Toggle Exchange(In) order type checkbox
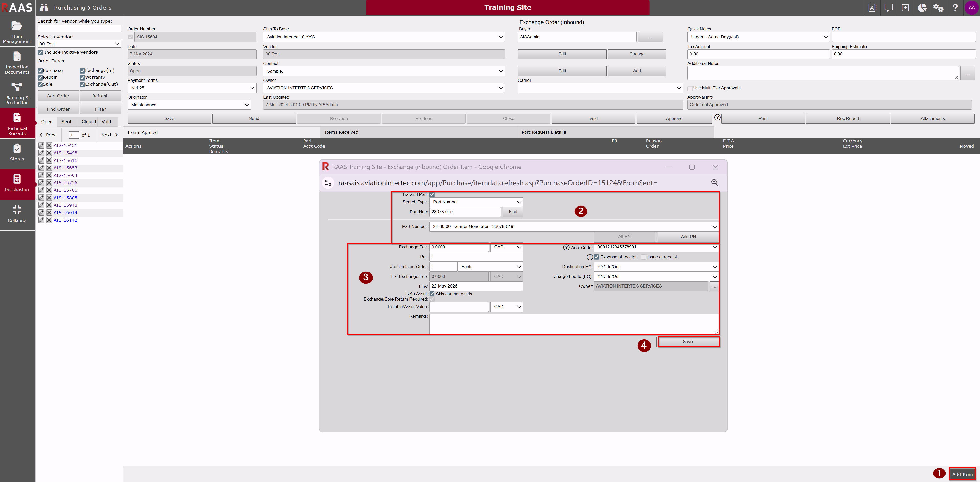This screenshot has height=482, width=980. tap(82, 71)
